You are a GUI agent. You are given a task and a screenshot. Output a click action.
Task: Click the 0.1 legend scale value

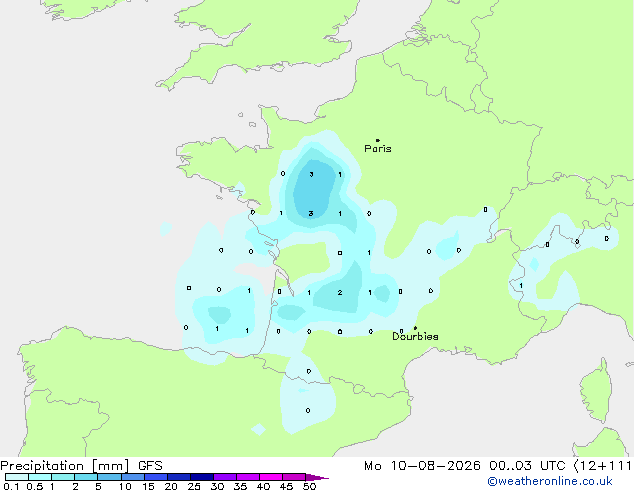pos(11,486)
